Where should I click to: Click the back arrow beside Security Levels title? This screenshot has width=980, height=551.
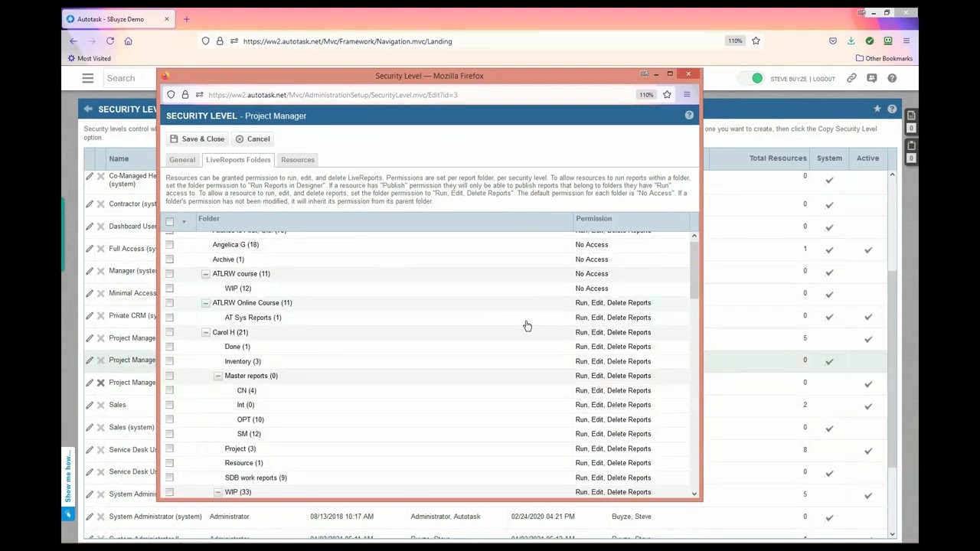tap(88, 109)
